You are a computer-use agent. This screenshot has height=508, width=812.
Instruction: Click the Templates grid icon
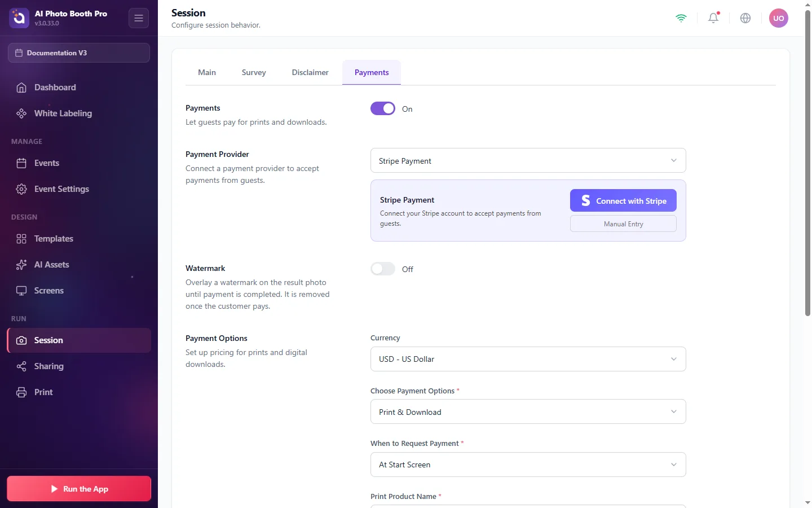pos(21,239)
